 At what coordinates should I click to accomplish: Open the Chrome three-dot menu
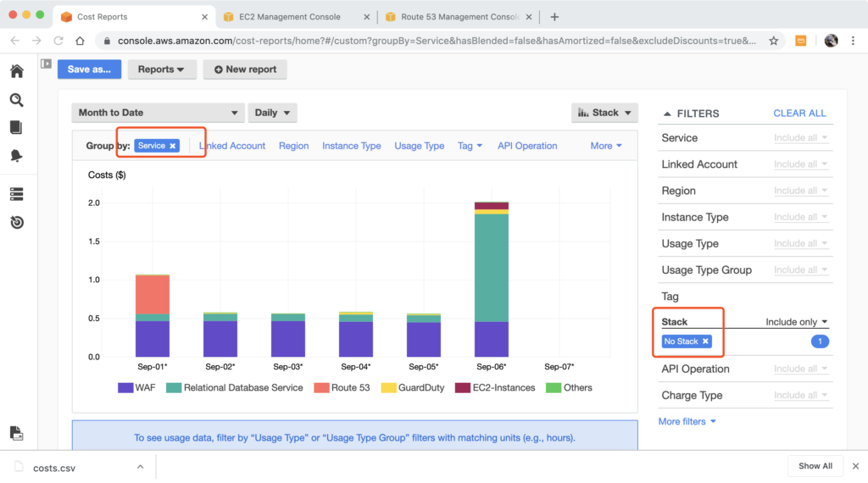point(853,41)
